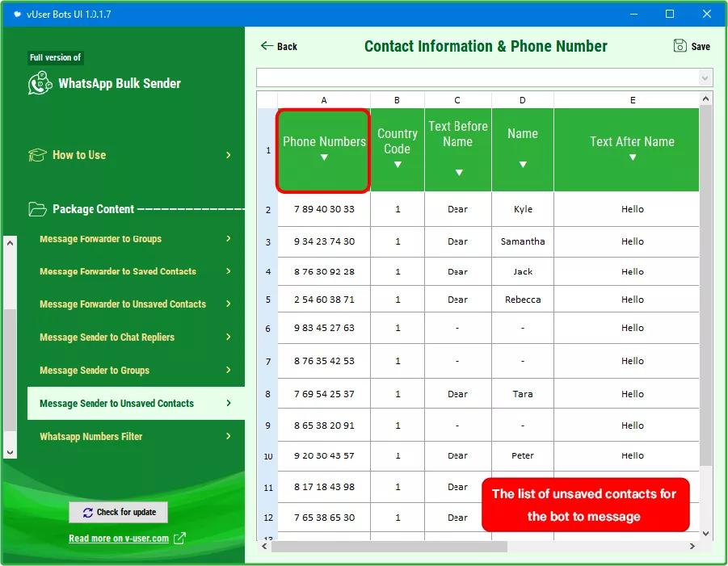Open the Phone Numbers column filter arrow
The image size is (728, 566).
[x=324, y=157]
